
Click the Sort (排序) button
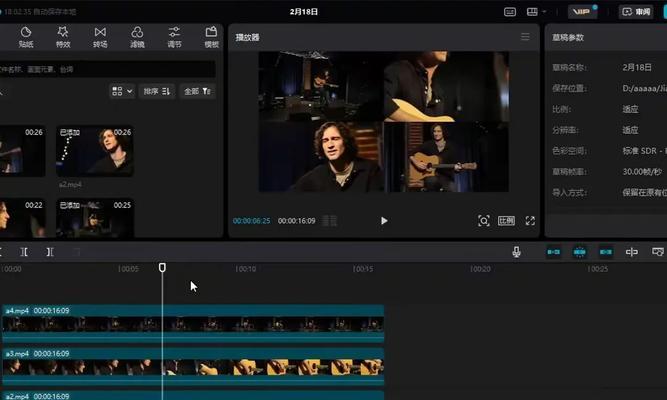point(157,91)
